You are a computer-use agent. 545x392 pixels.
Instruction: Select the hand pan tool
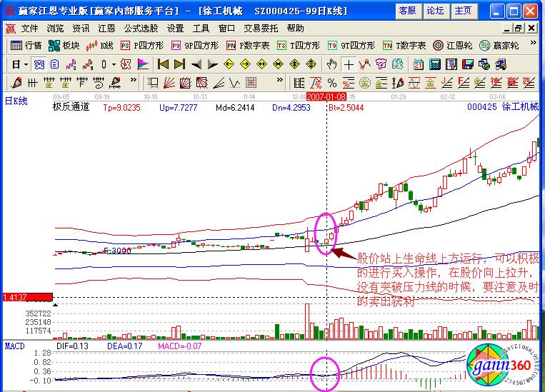pyautogui.click(x=332, y=64)
